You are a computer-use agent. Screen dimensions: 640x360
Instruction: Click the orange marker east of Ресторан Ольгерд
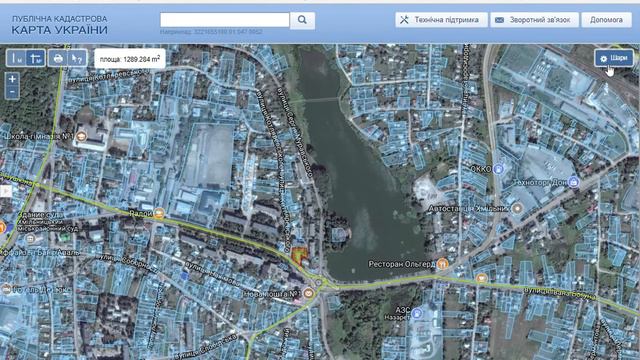click(482, 278)
